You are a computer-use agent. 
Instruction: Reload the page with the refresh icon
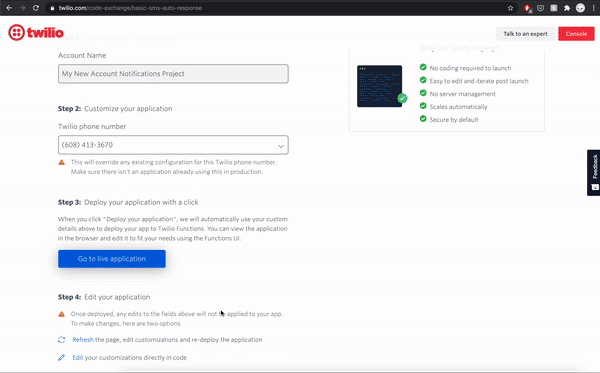(x=36, y=8)
